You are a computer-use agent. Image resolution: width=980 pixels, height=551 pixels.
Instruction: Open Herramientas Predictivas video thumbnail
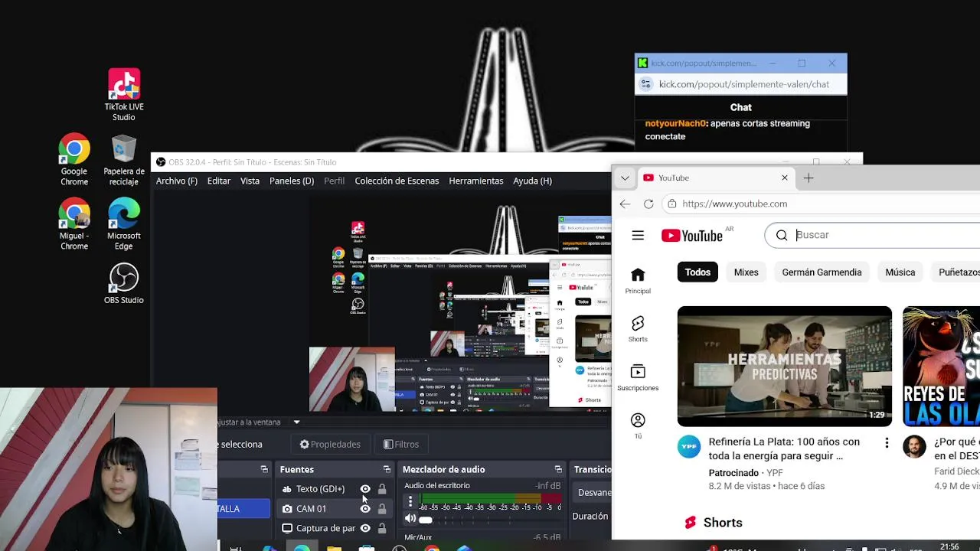click(784, 366)
